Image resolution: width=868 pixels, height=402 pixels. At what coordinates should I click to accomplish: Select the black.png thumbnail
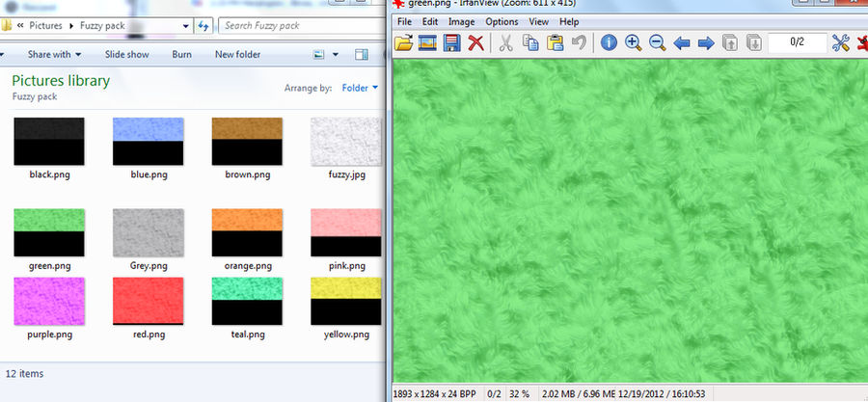click(49, 141)
